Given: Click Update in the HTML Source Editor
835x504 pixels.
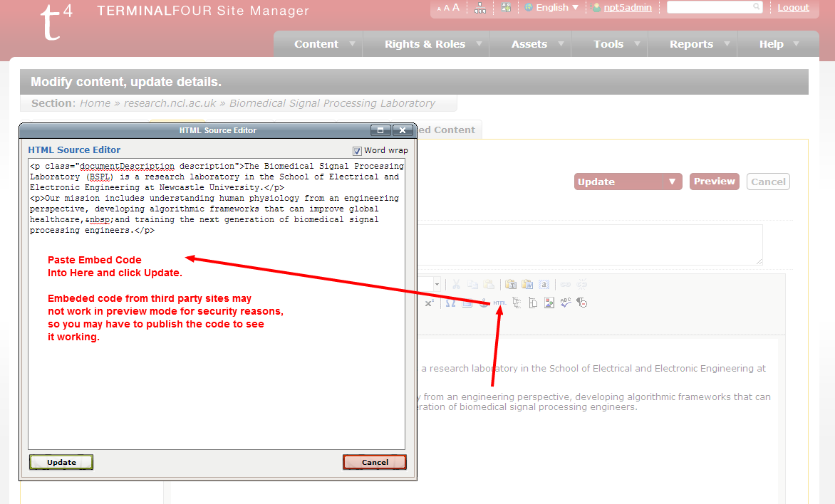Looking at the screenshot, I should tap(61, 462).
